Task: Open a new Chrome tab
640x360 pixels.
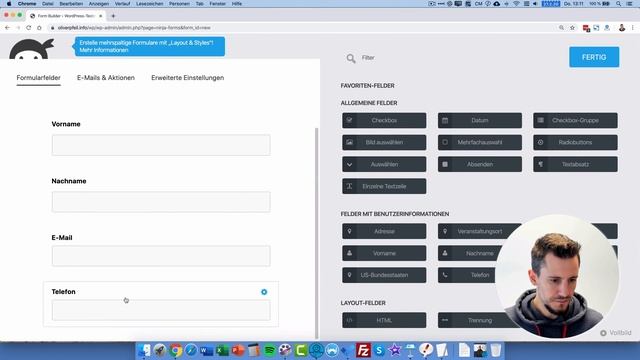Action: pos(113,16)
